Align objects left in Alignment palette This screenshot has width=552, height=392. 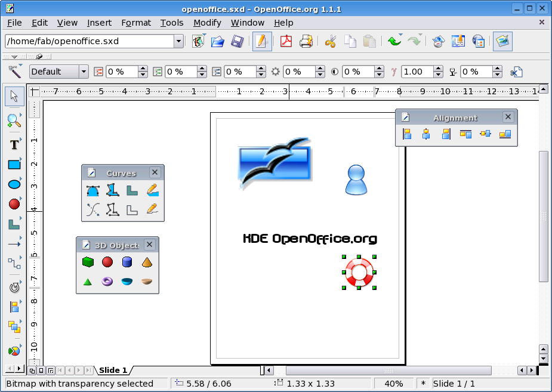tap(407, 134)
